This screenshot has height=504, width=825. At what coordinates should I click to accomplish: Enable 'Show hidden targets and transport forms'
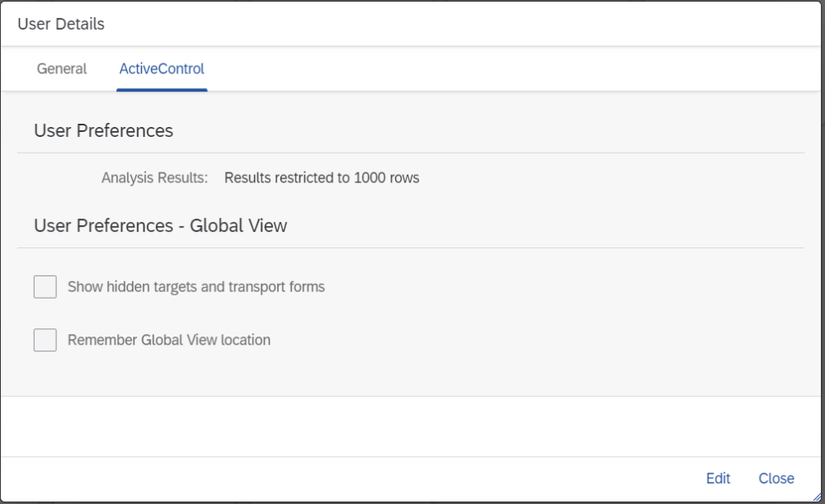point(45,286)
